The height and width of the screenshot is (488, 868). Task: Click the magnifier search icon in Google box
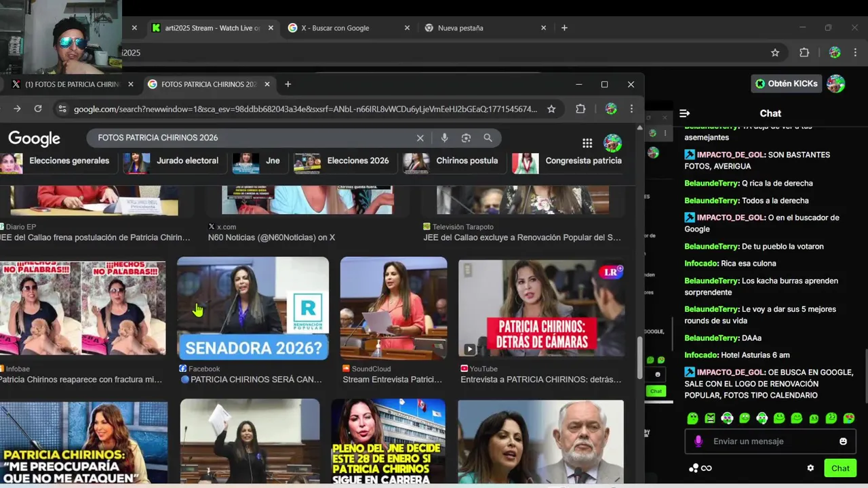[x=488, y=138]
